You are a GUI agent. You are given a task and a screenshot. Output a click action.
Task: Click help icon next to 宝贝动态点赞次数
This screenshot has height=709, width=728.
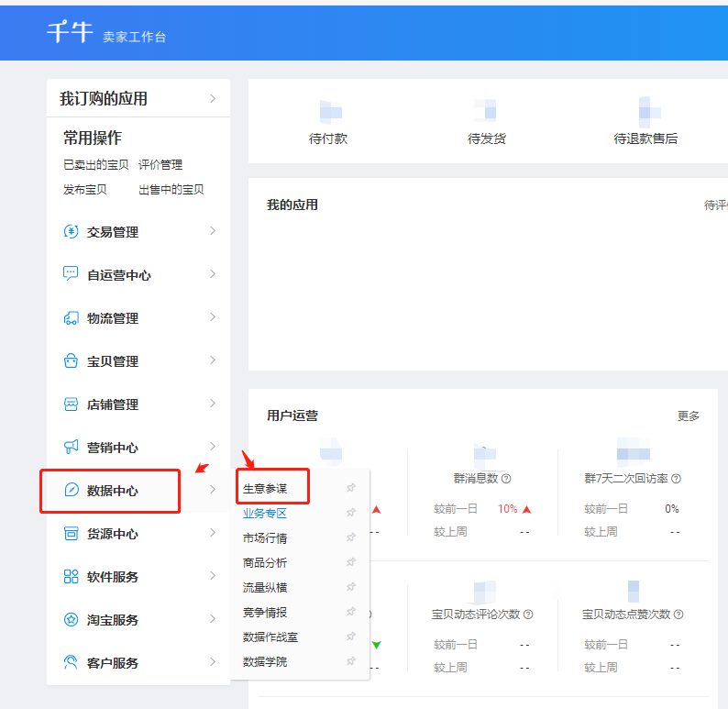678,615
